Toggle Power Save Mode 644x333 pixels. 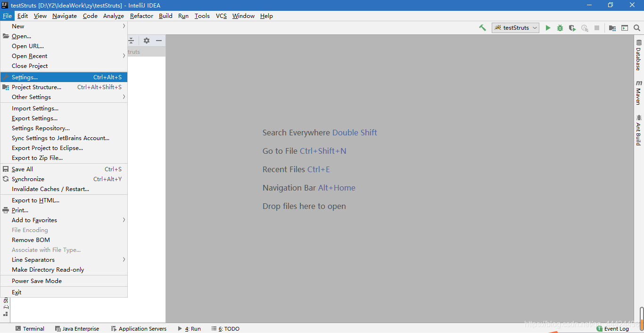pyautogui.click(x=64, y=281)
